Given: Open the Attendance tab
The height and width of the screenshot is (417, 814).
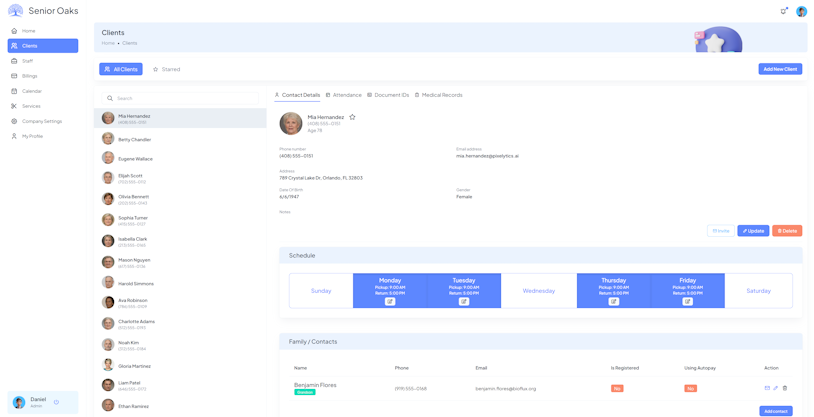Looking at the screenshot, I should [344, 95].
